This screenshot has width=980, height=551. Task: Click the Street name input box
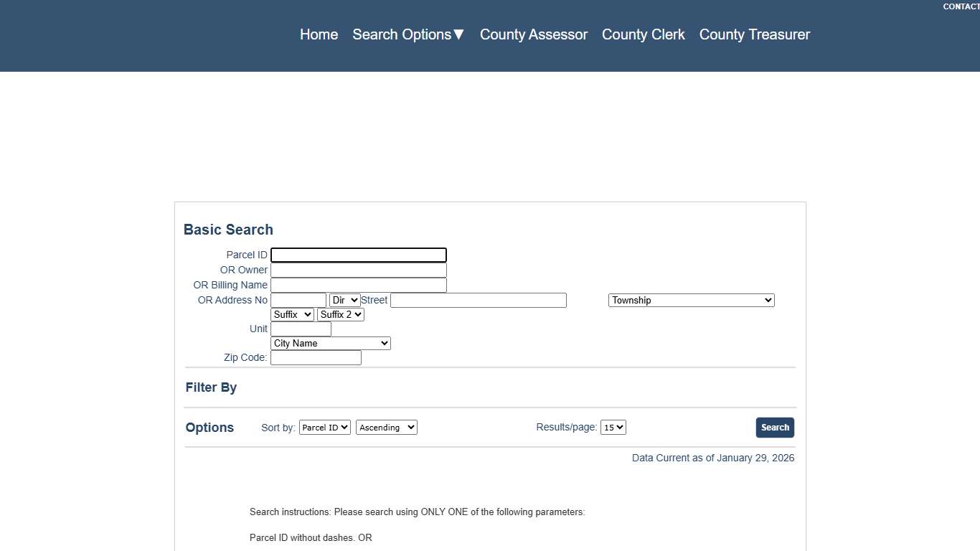click(478, 300)
